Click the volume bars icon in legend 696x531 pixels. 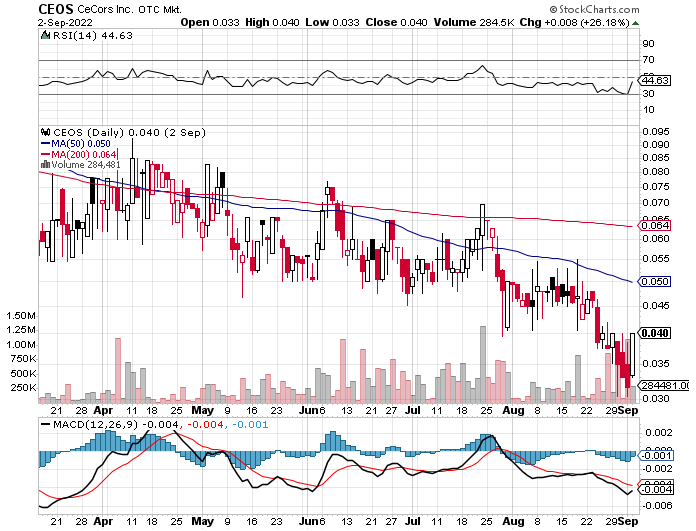45,165
